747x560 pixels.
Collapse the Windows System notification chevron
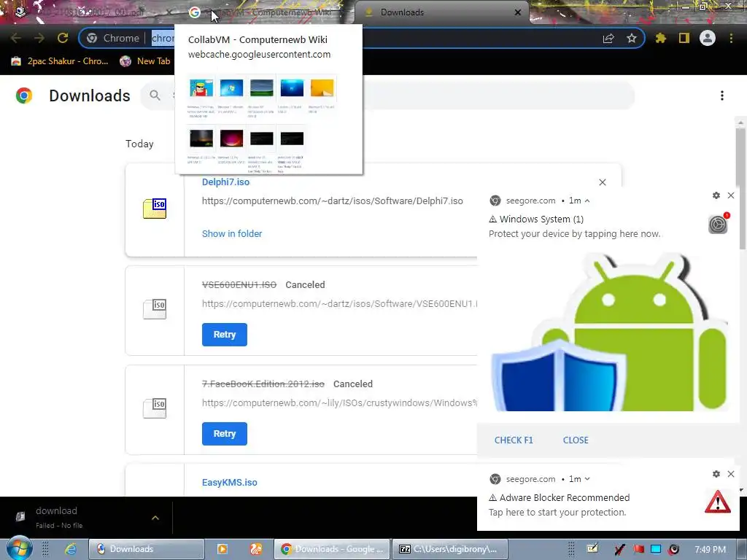coord(587,201)
